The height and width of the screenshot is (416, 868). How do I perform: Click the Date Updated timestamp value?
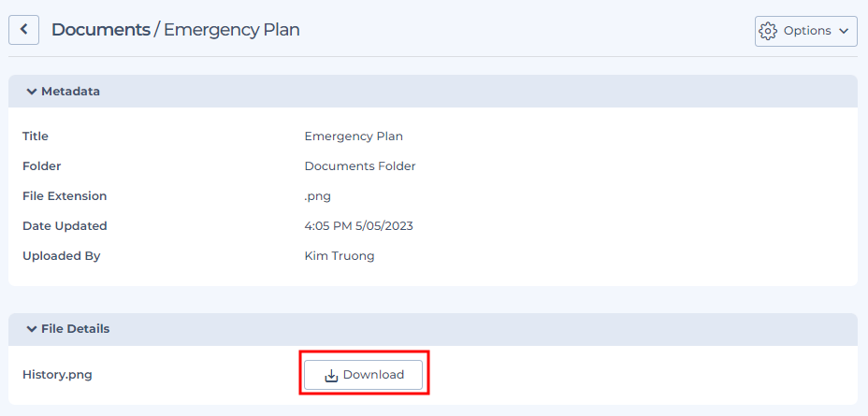click(x=359, y=226)
